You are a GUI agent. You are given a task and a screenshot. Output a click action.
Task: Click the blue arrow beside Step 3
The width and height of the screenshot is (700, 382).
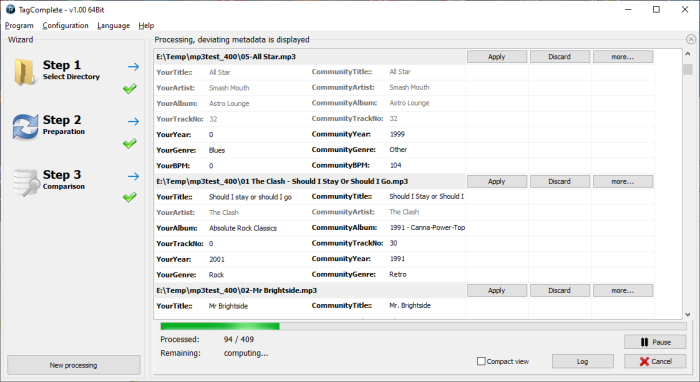point(133,176)
